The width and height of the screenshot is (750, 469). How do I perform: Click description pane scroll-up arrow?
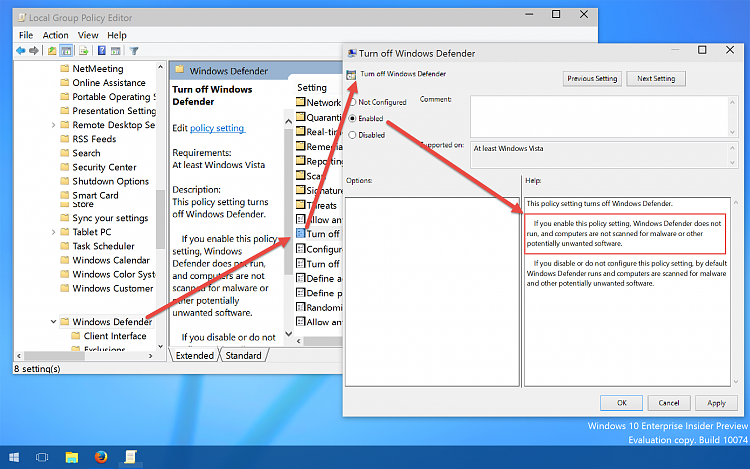click(x=288, y=121)
